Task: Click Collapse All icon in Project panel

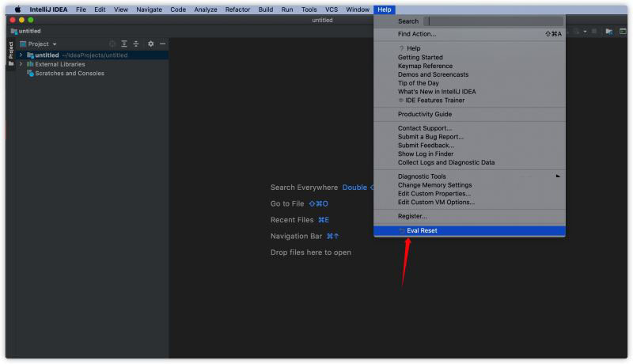Action: [x=136, y=44]
